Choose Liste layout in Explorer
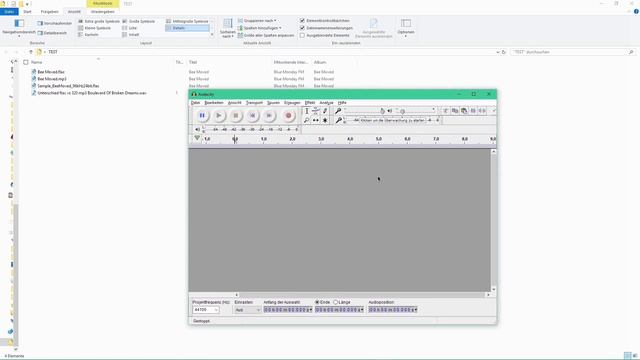Image resolution: width=640 pixels, height=360 pixels. pyautogui.click(x=130, y=28)
